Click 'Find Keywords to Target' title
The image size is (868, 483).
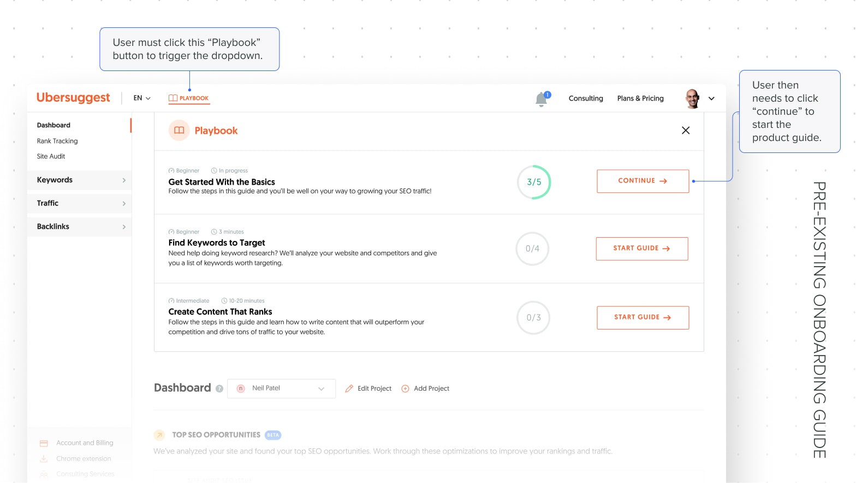point(217,243)
